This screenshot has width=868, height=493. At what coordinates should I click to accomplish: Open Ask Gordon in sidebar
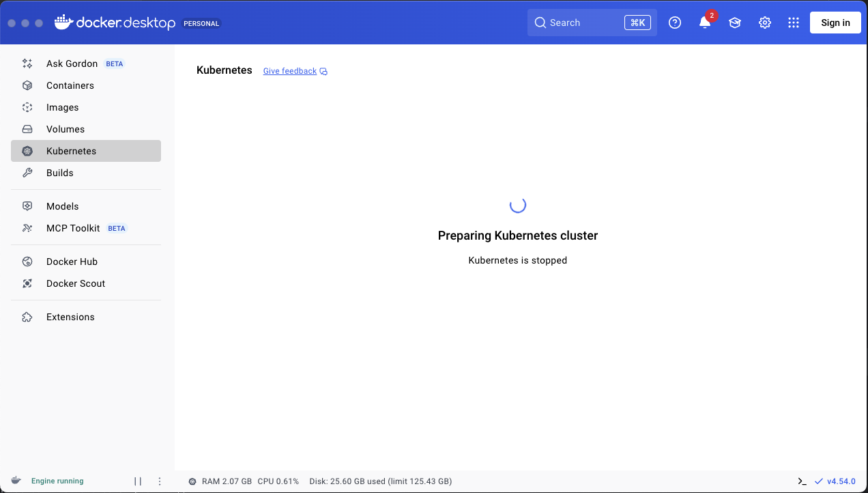86,64
